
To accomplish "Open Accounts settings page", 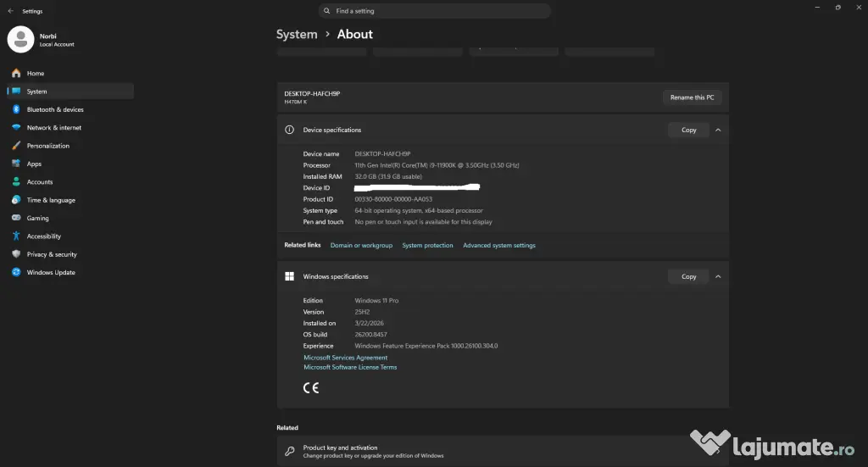I will click(70, 182).
